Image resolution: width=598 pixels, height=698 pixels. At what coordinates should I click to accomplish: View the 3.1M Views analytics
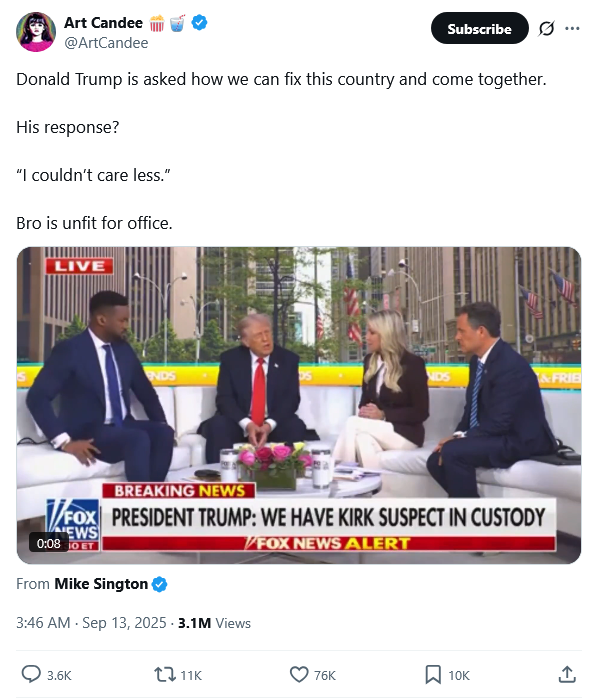point(214,623)
